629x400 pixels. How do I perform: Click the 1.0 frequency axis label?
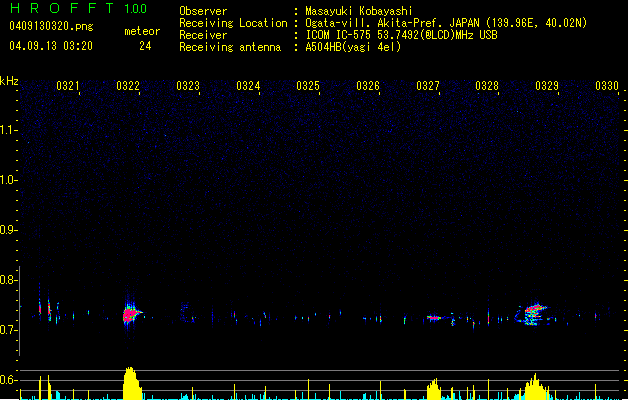(9, 180)
